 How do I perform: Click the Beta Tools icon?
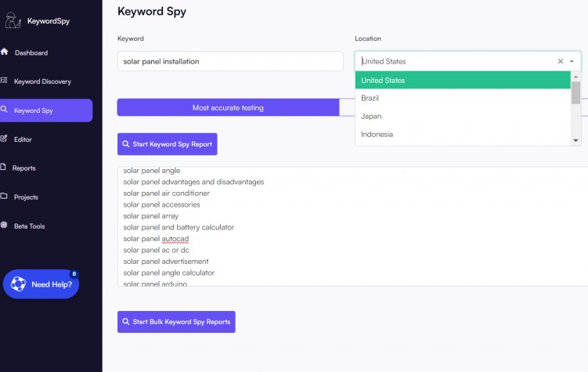coord(5,226)
